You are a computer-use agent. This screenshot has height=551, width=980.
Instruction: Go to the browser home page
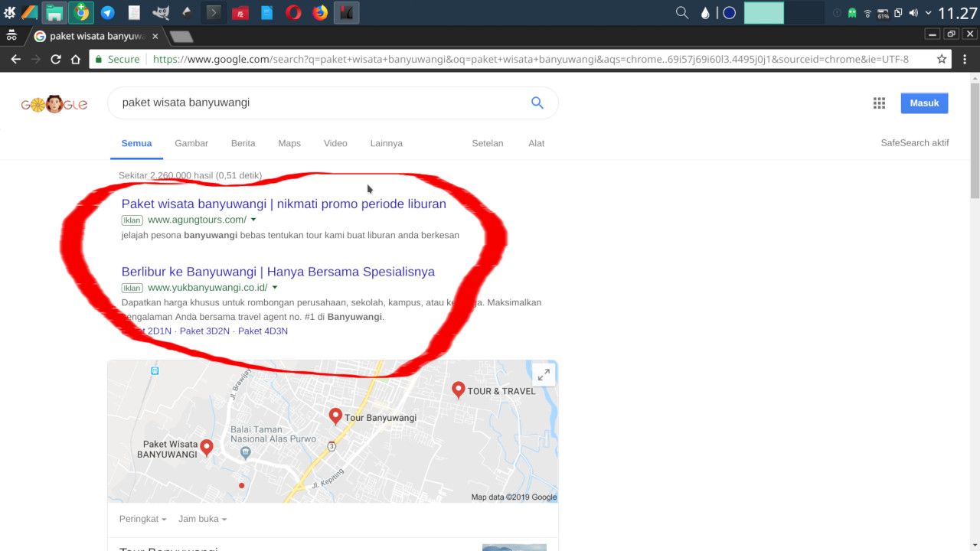click(75, 59)
